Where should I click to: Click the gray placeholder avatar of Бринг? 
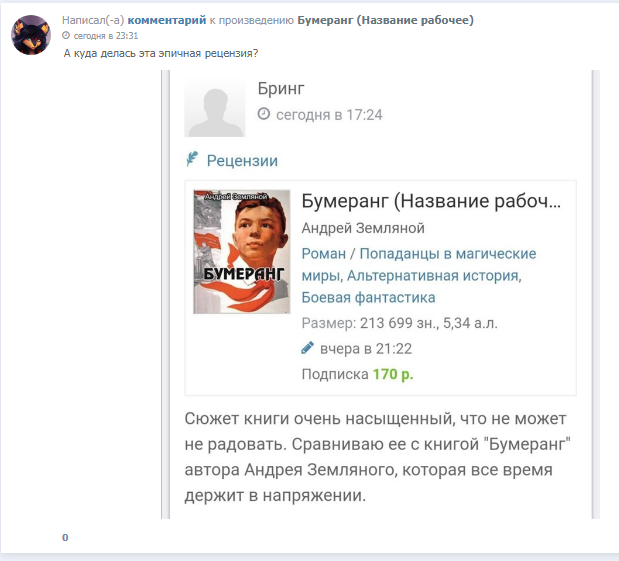(215, 107)
